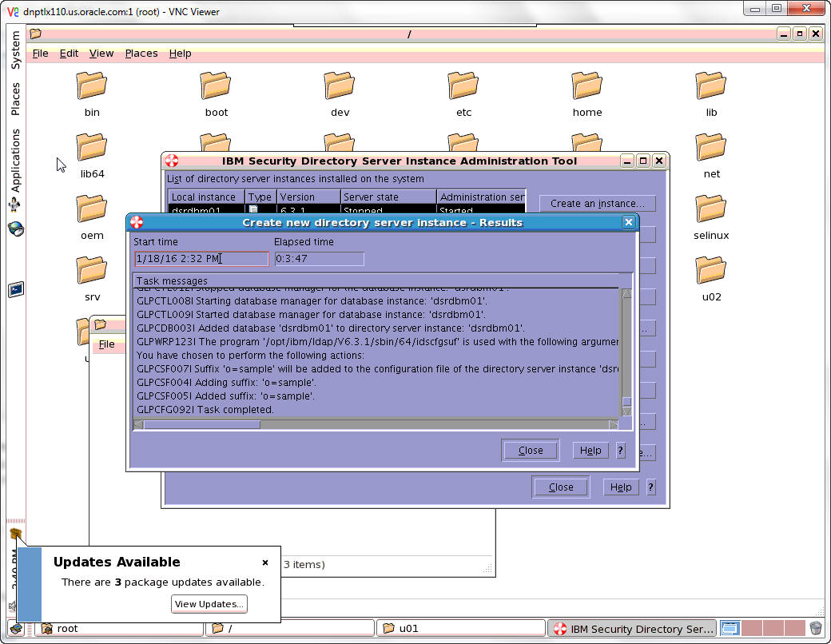Open the boot folder icon
831x644 pixels.
(216, 86)
